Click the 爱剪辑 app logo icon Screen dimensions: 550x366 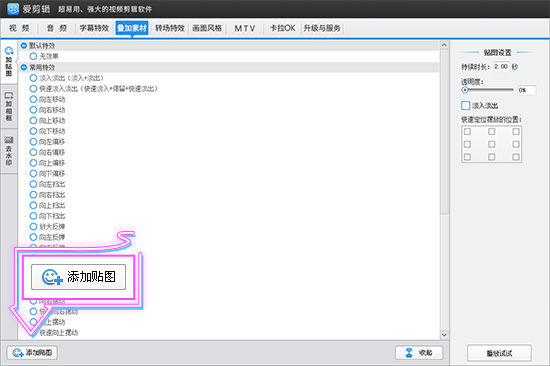[13, 9]
